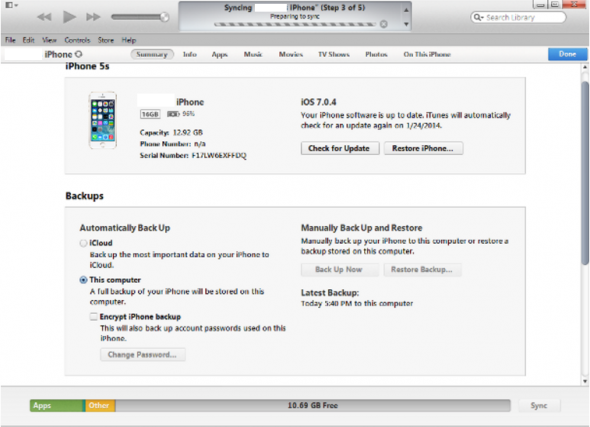Open the Controls menu
Viewport: 590px width, 427px height.
click(77, 40)
